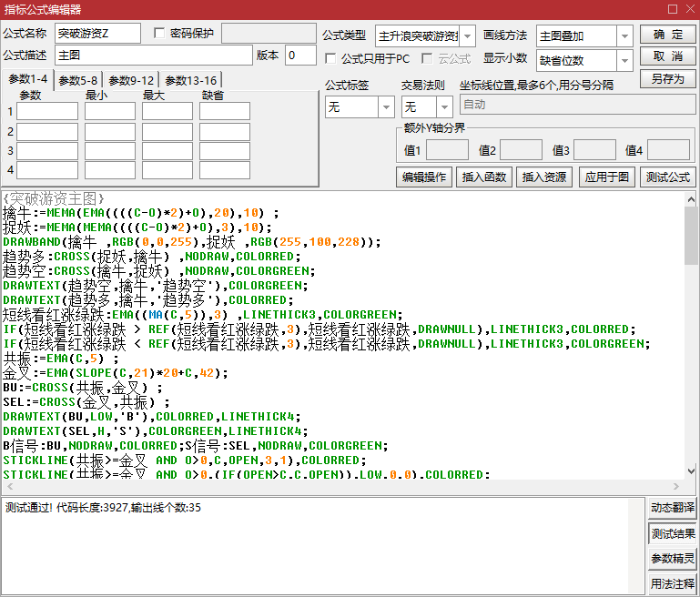The width and height of the screenshot is (700, 597).
Task: Open the 公式标签 dropdown
Action: [x=386, y=106]
